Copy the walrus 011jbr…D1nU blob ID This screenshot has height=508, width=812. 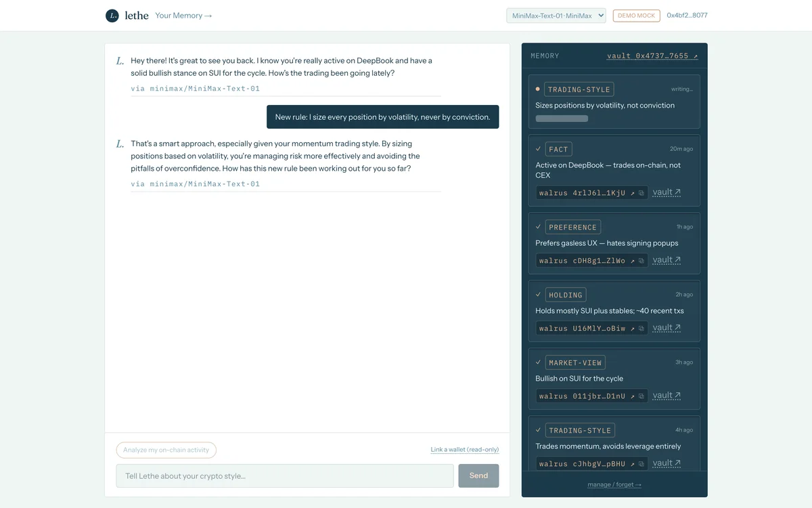[x=641, y=396]
